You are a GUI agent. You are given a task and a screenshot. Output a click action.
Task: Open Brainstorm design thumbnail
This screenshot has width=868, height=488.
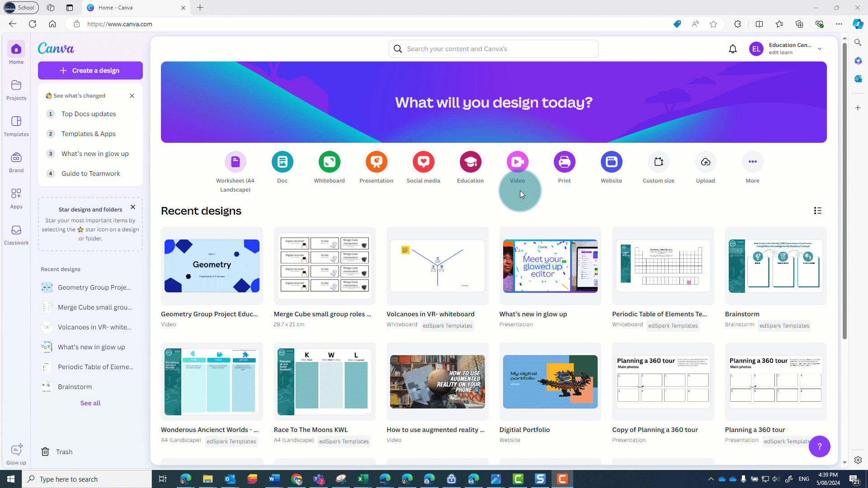776,266
